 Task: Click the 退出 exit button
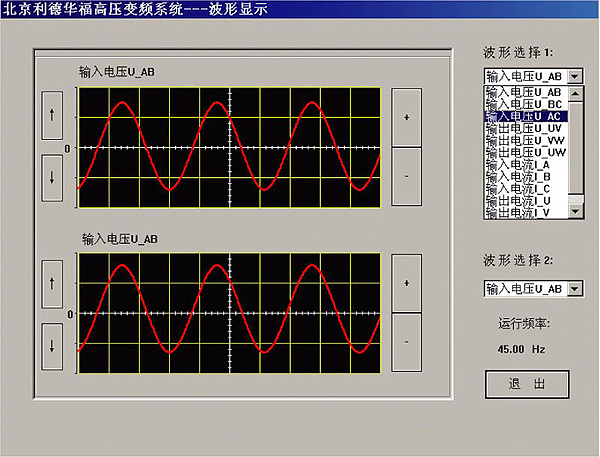(527, 383)
